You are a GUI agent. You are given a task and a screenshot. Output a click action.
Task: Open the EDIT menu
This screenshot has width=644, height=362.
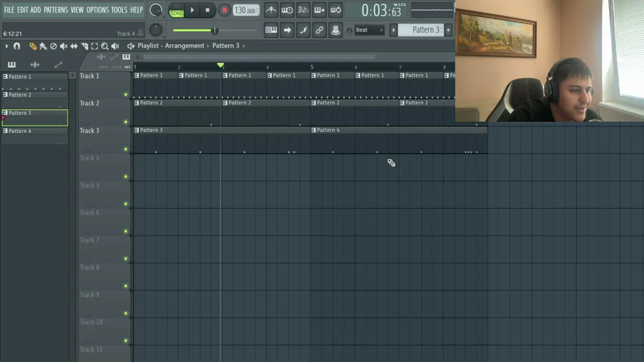pyautogui.click(x=23, y=10)
